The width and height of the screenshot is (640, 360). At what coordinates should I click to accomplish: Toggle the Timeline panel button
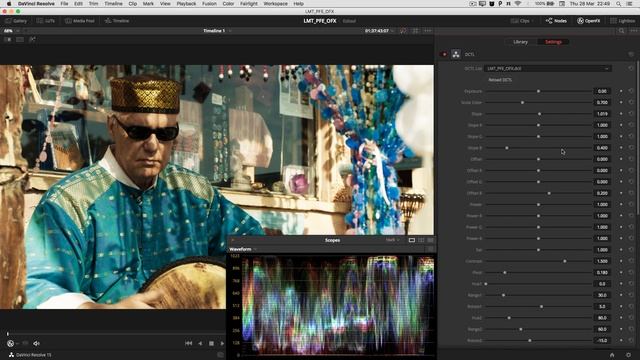tap(117, 21)
